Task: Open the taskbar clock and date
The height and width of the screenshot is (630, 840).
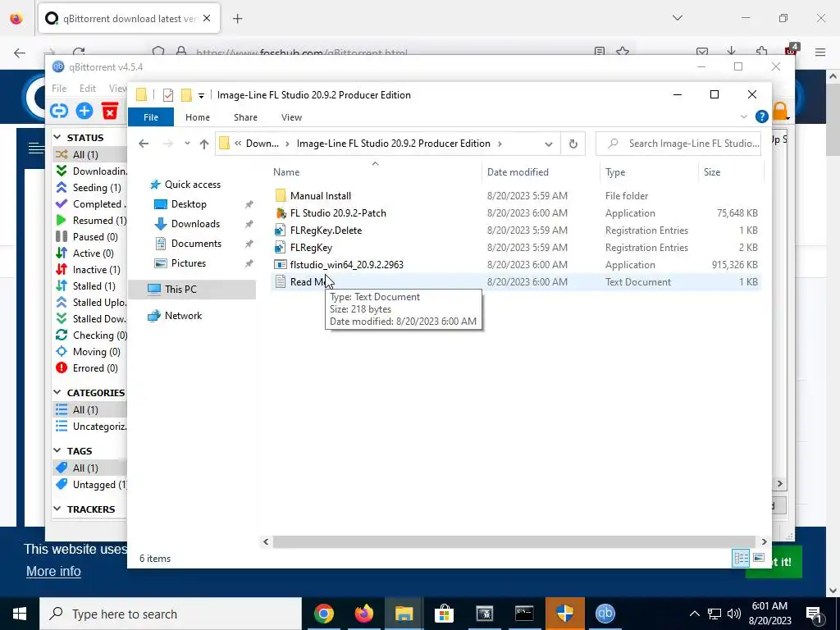Action: [x=769, y=614]
